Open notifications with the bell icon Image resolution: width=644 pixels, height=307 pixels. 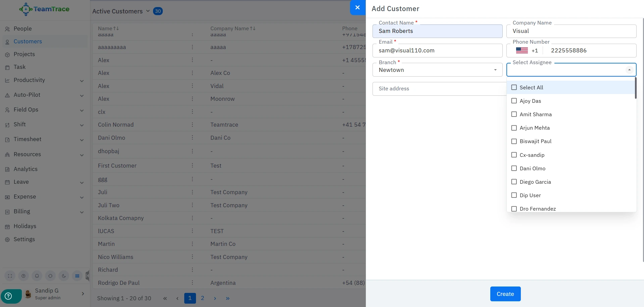(x=37, y=276)
